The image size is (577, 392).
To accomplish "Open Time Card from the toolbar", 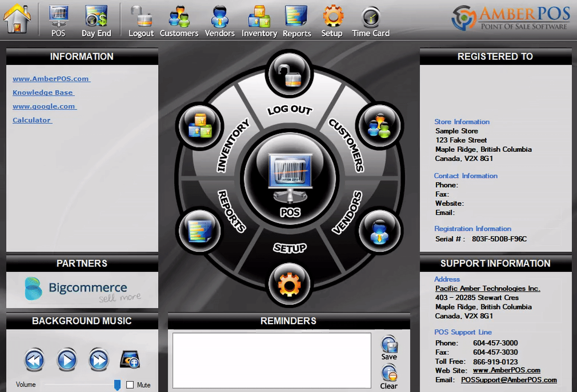I will (x=371, y=21).
